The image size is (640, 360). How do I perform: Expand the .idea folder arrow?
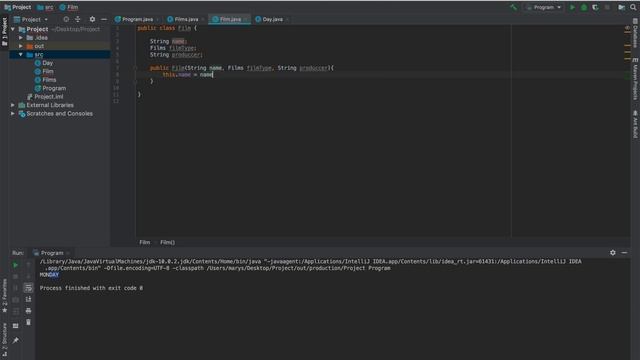click(21, 38)
